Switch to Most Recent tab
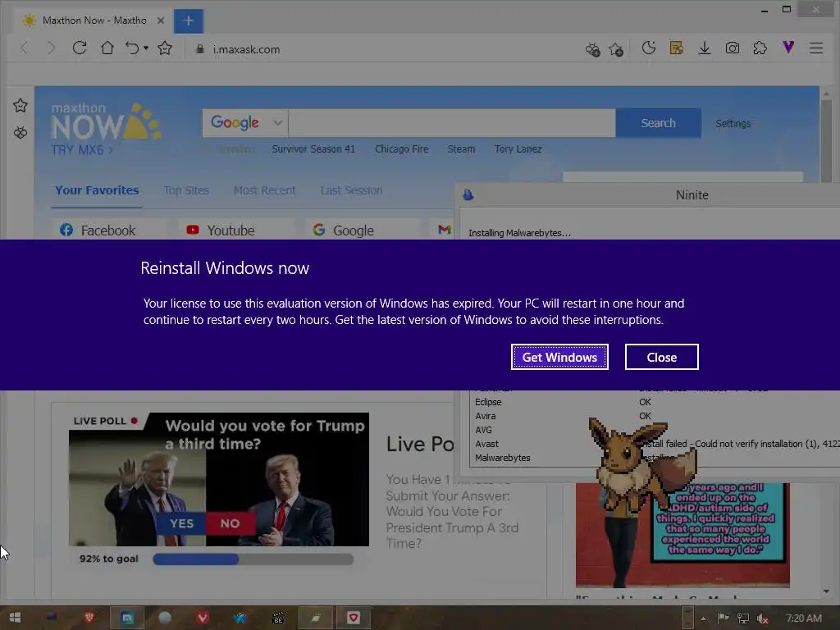Viewport: 840px width, 630px height. pos(264,190)
